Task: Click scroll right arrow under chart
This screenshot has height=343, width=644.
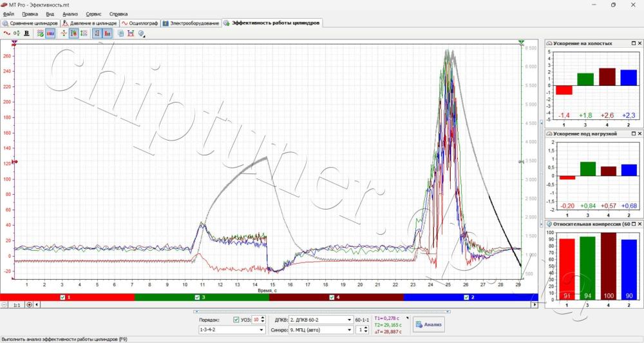Action: click(x=535, y=305)
